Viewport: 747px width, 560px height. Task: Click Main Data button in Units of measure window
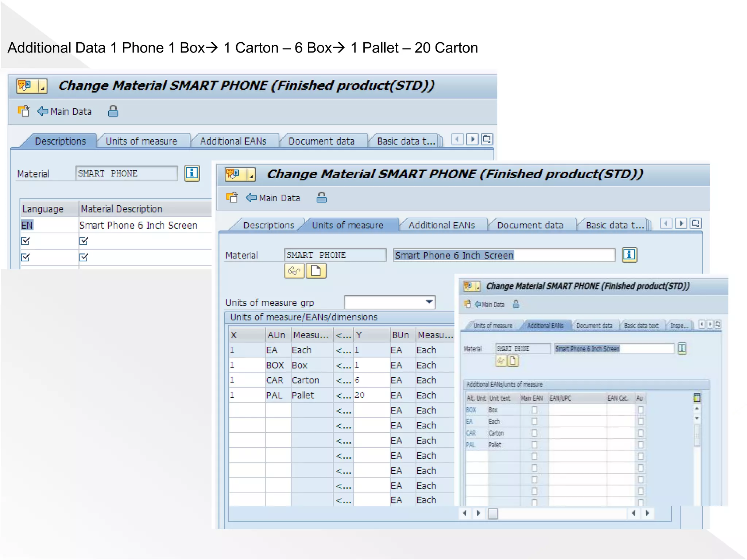(x=273, y=198)
